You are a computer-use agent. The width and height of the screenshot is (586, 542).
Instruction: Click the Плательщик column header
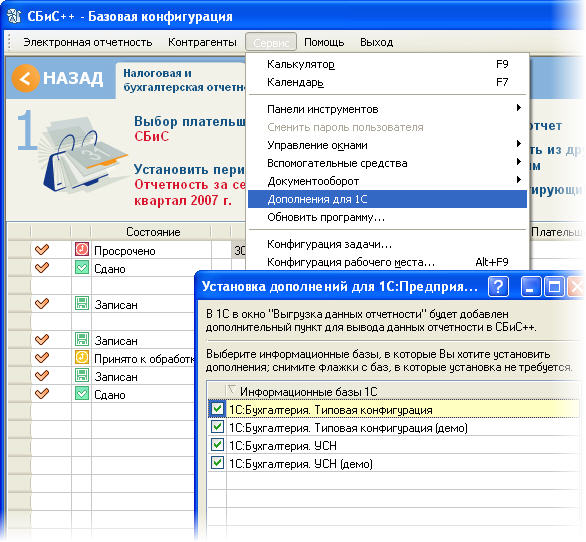[x=557, y=232]
